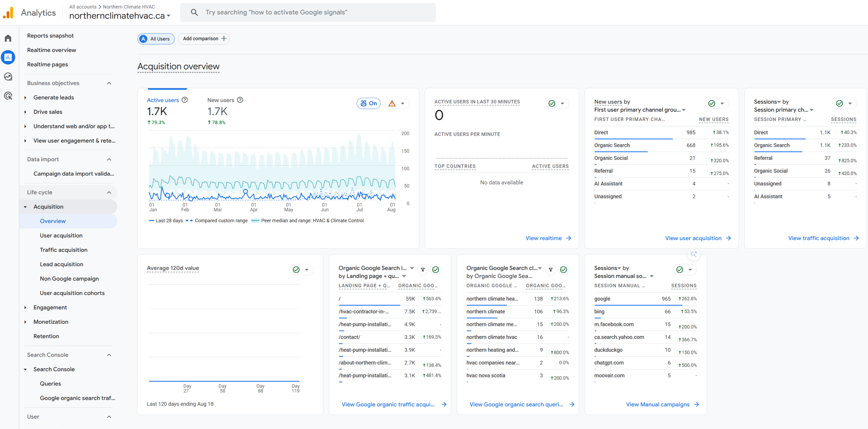
Task: Open the data quality warning triangle icon
Action: tap(392, 103)
